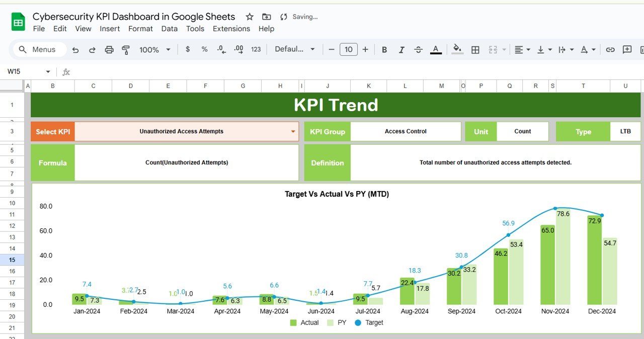Open text wrapping dropdown

point(567,49)
